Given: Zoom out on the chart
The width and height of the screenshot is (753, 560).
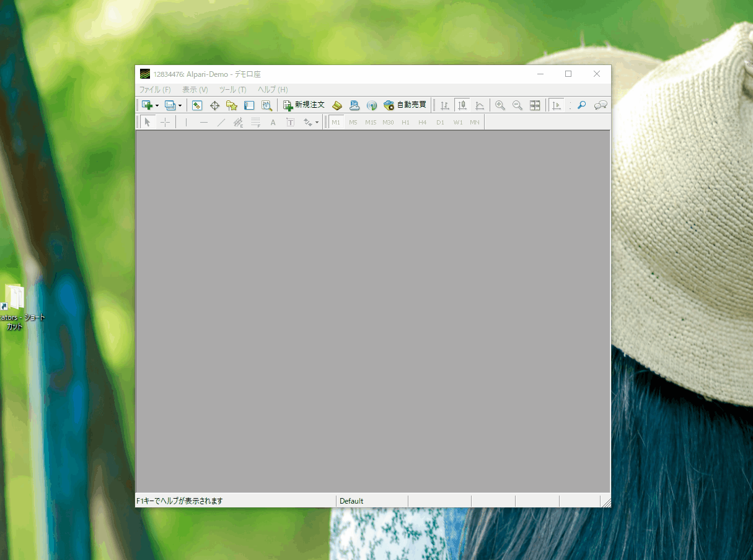Looking at the screenshot, I should [517, 105].
